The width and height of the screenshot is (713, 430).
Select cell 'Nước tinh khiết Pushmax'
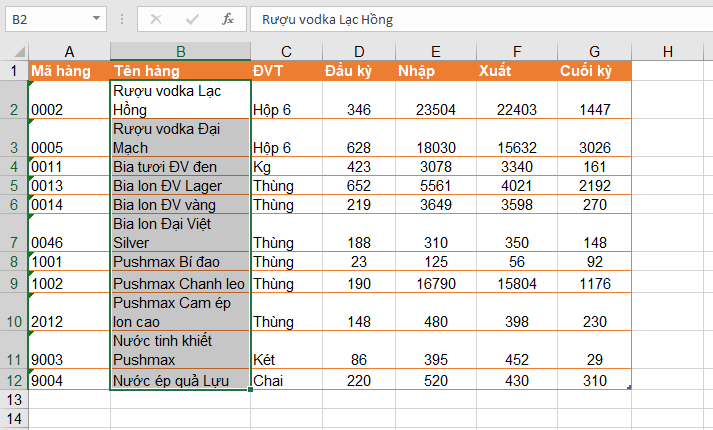pyautogui.click(x=181, y=350)
